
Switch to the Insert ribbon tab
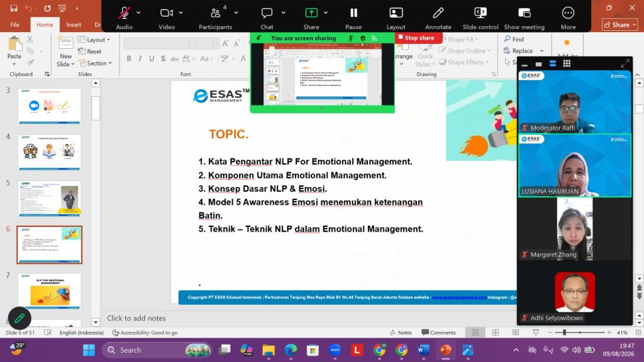point(74,25)
